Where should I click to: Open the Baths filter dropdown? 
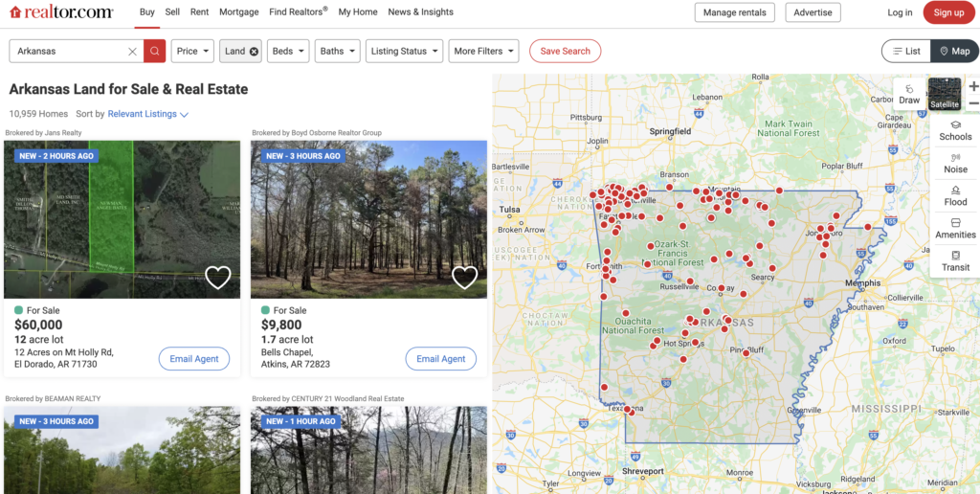click(338, 52)
